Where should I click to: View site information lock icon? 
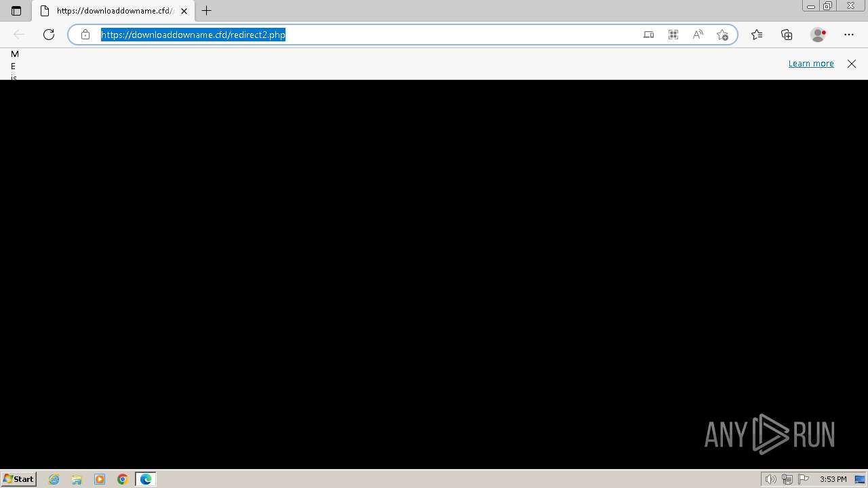pyautogui.click(x=85, y=35)
